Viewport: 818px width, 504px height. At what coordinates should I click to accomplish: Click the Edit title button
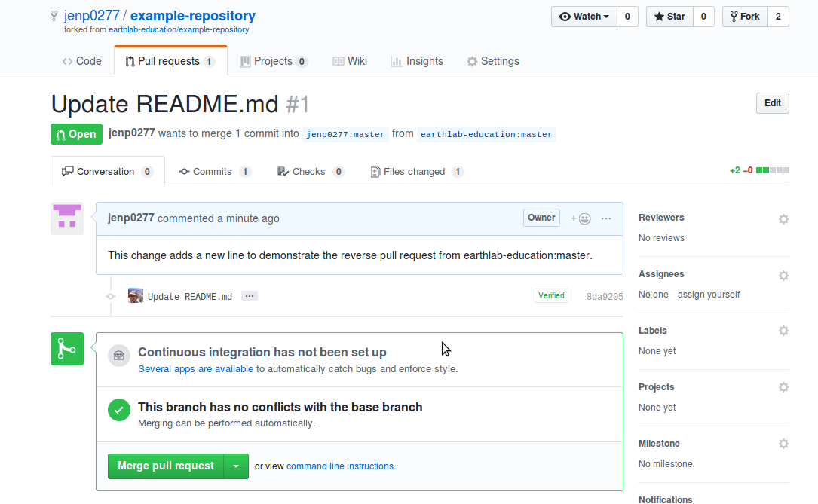(x=773, y=103)
